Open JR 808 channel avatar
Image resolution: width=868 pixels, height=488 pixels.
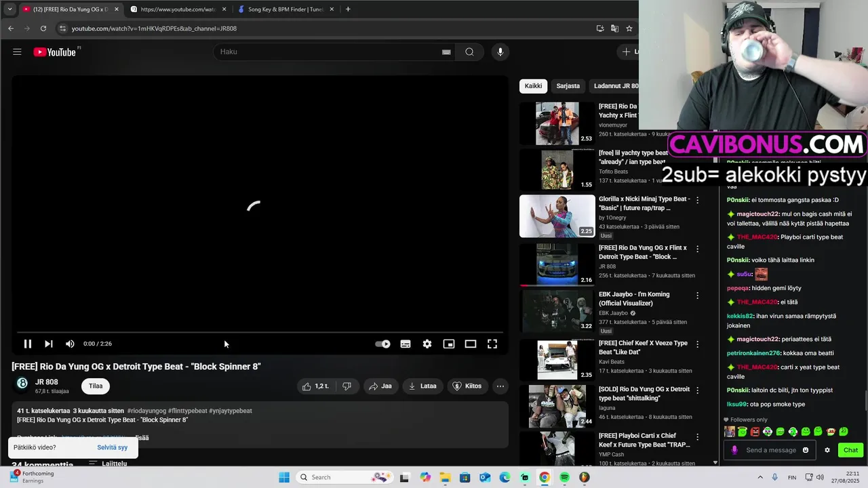tap(22, 384)
